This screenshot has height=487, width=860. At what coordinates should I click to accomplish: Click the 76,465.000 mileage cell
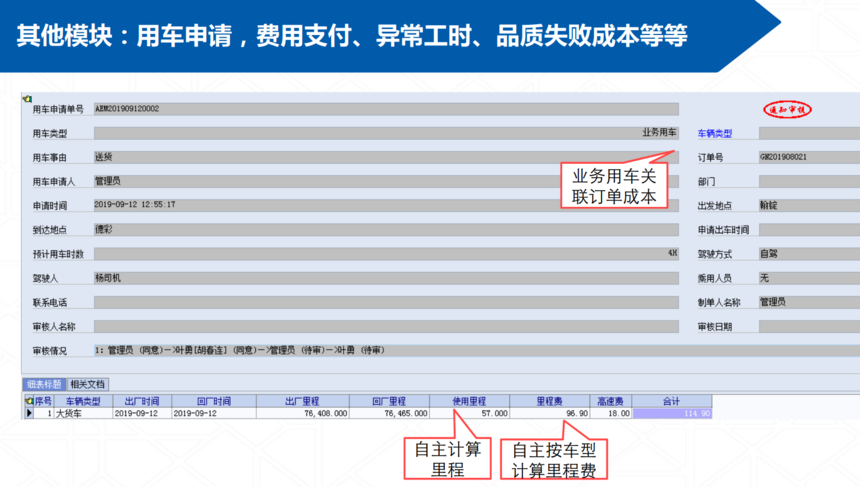(x=389, y=414)
